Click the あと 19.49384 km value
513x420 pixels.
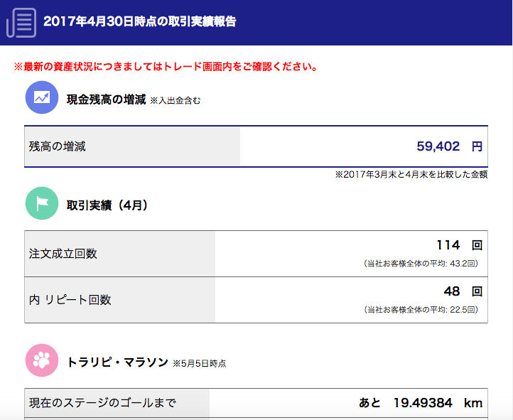(421, 403)
